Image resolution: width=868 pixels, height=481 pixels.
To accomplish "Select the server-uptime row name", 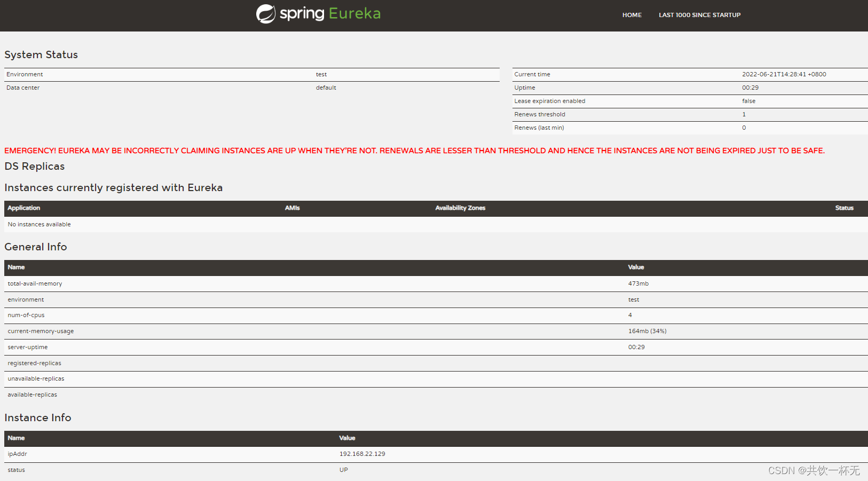I will pos(27,347).
